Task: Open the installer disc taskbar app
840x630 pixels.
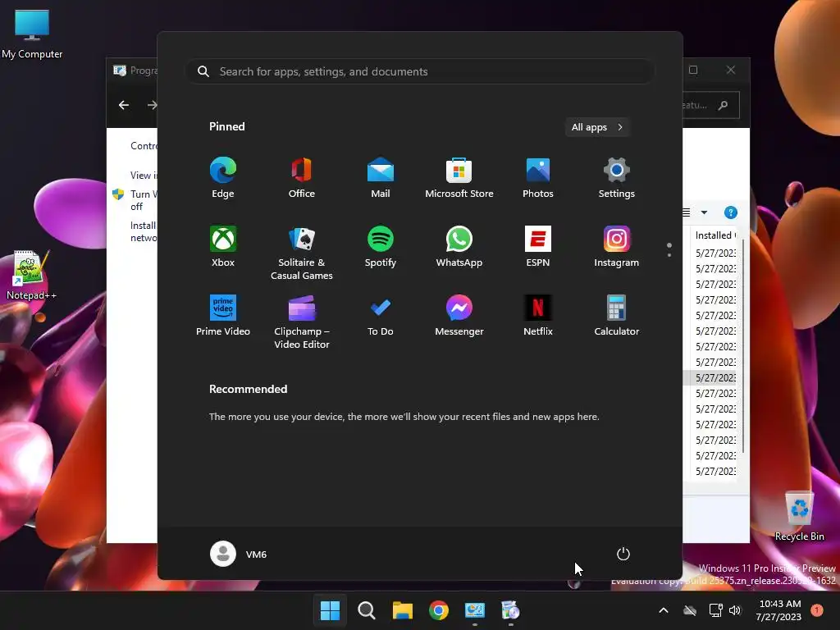Action: (x=510, y=610)
